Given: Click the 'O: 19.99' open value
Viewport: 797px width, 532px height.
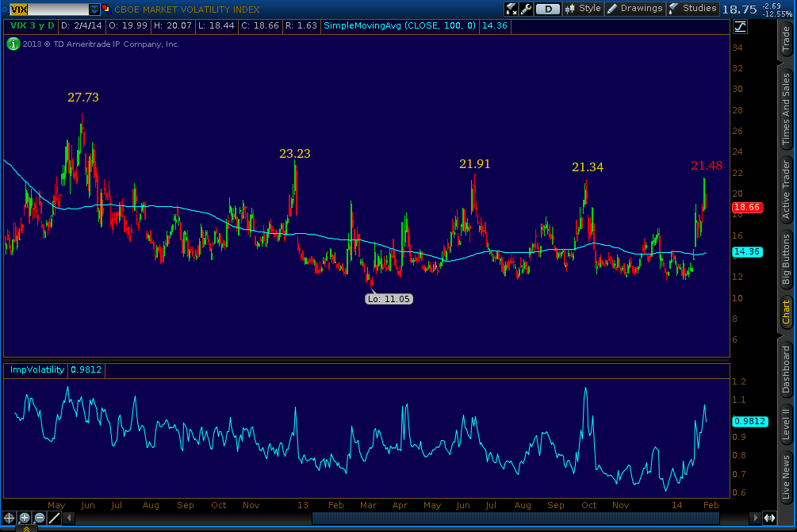Looking at the screenshot, I should [128, 25].
